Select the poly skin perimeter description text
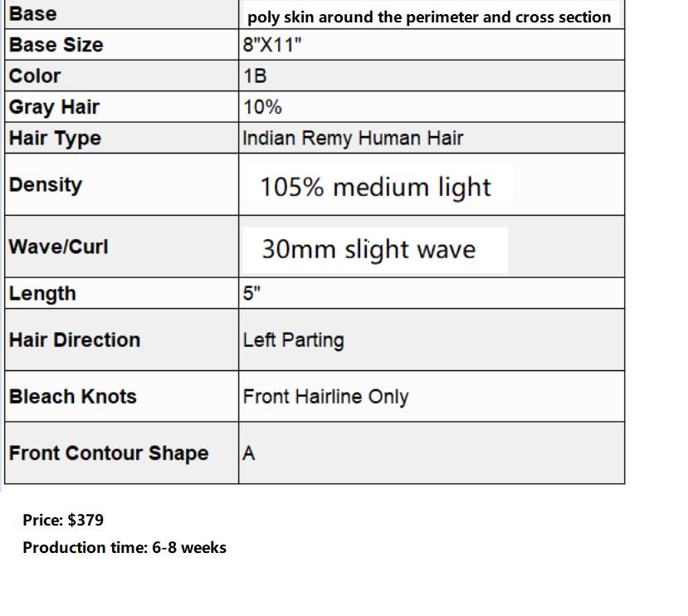The image size is (688, 616). click(x=429, y=17)
